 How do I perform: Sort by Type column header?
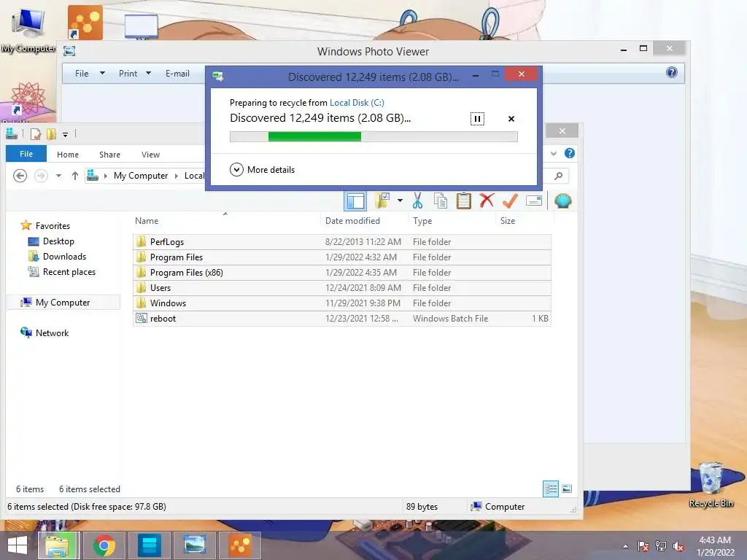(422, 220)
